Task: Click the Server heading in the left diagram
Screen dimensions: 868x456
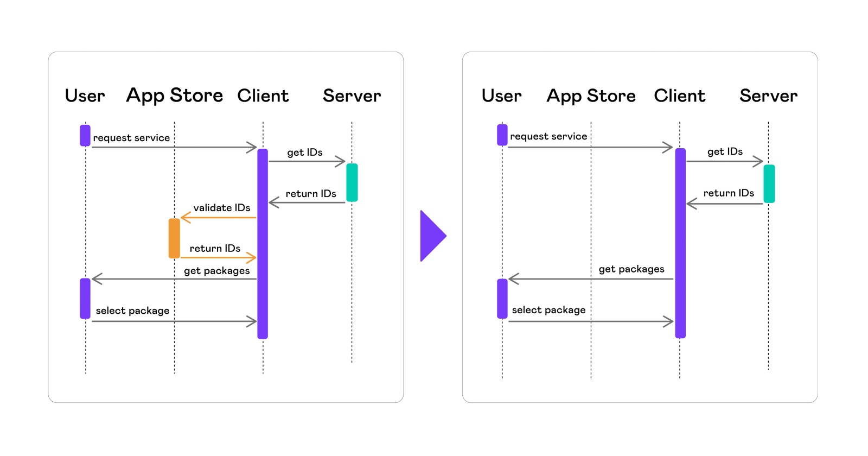Action: click(352, 96)
